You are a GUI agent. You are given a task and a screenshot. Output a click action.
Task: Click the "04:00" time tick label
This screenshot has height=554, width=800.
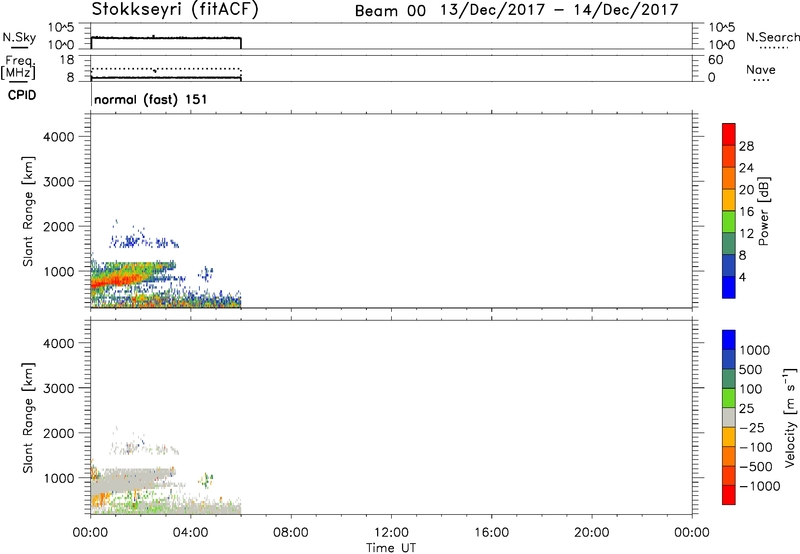coord(191,533)
